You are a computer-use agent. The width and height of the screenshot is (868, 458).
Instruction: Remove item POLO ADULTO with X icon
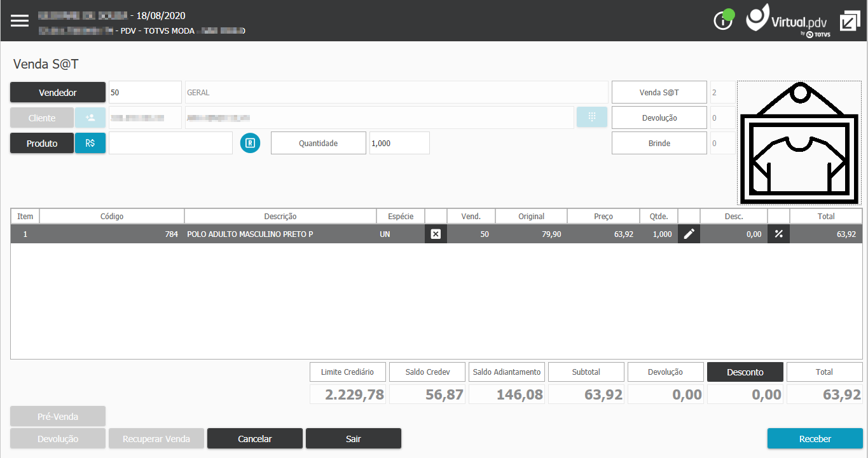coord(436,234)
